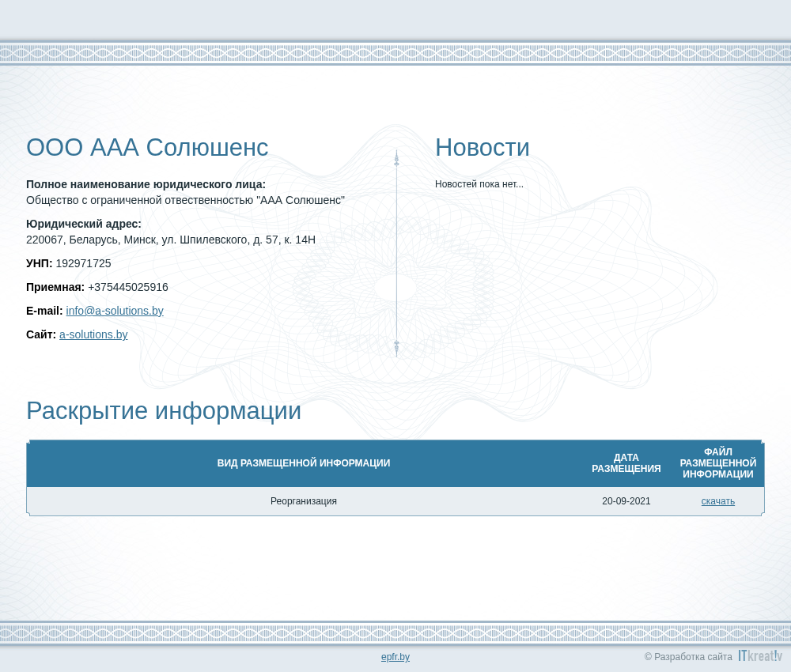This screenshot has height=672, width=791.
Task: Visit the a-solutions.by website link
Action: pos(93,334)
